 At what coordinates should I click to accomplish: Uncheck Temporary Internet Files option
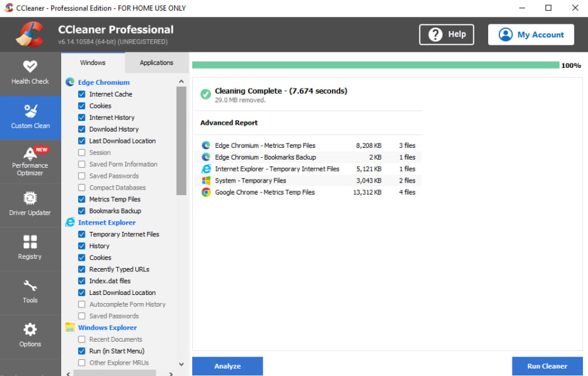[x=81, y=234]
